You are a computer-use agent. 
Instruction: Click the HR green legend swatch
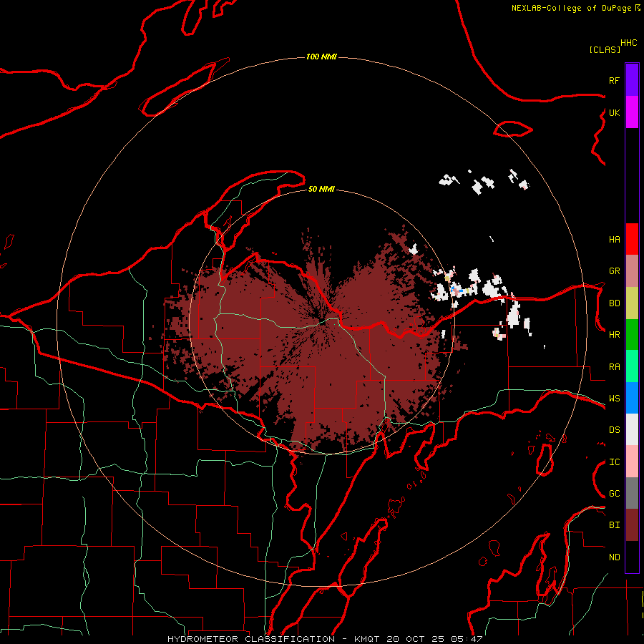(x=632, y=335)
